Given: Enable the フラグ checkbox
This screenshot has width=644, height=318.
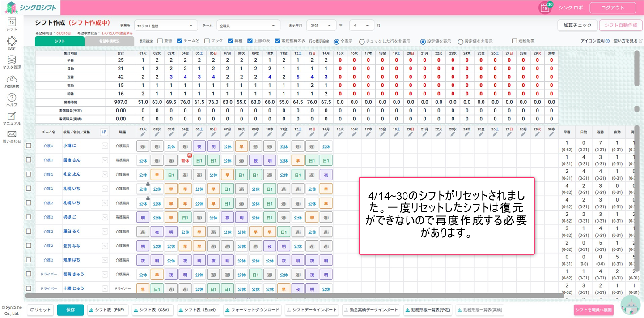Looking at the screenshot, I should coord(207,41).
